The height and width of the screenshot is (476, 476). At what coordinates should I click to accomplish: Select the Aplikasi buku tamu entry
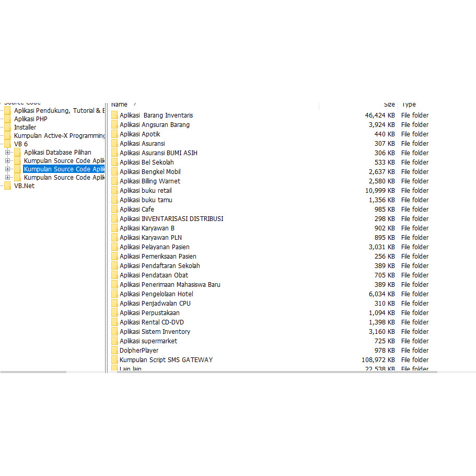pyautogui.click(x=146, y=200)
